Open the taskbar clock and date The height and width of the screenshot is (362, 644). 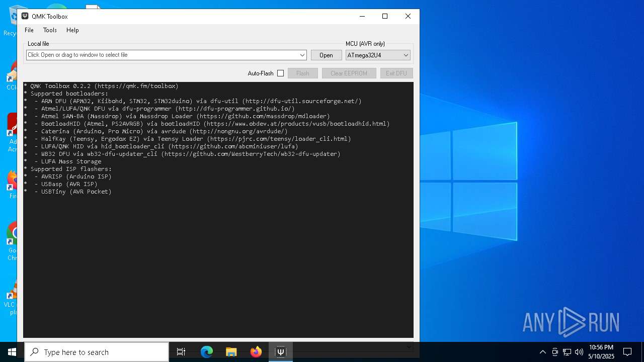(601, 352)
